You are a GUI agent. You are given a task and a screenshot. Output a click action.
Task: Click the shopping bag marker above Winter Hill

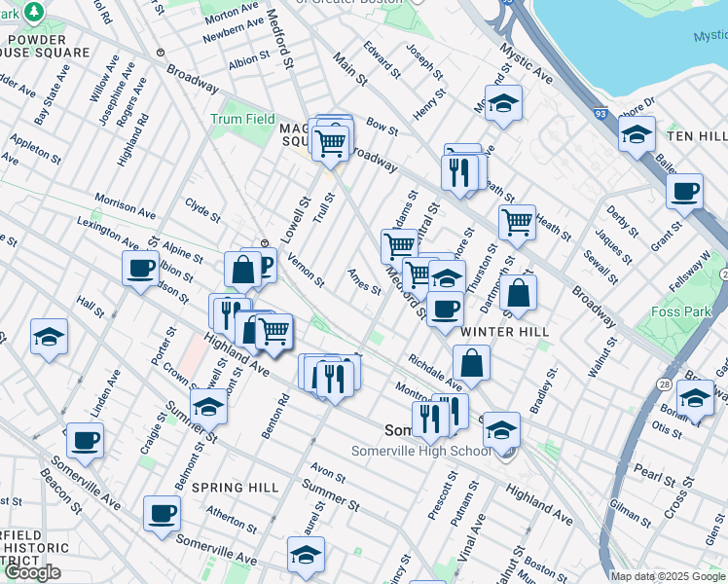(520, 293)
